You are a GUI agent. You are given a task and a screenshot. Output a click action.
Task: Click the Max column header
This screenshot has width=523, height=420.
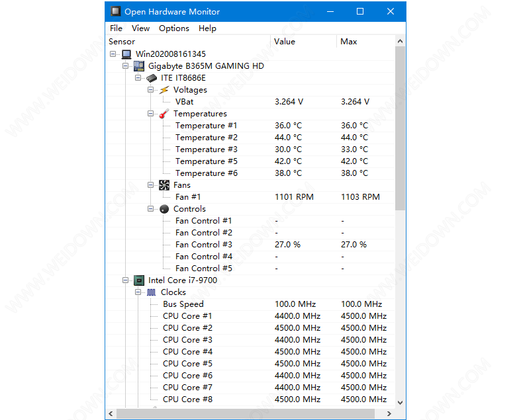(366, 42)
